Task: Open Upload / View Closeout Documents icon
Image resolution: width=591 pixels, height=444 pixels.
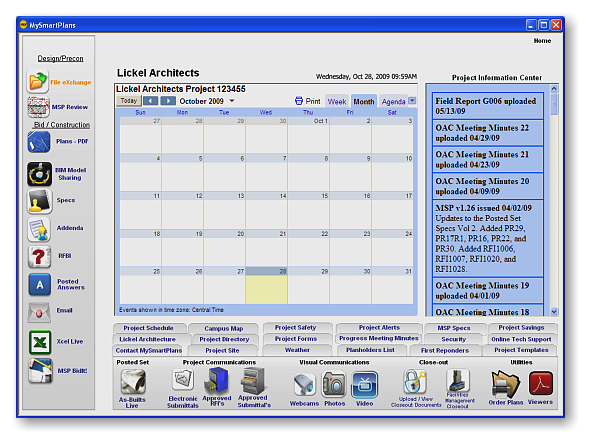Action: click(415, 381)
